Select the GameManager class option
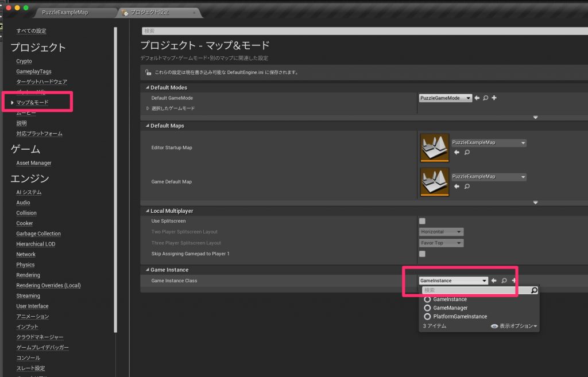This screenshot has height=377, width=588. 450,308
